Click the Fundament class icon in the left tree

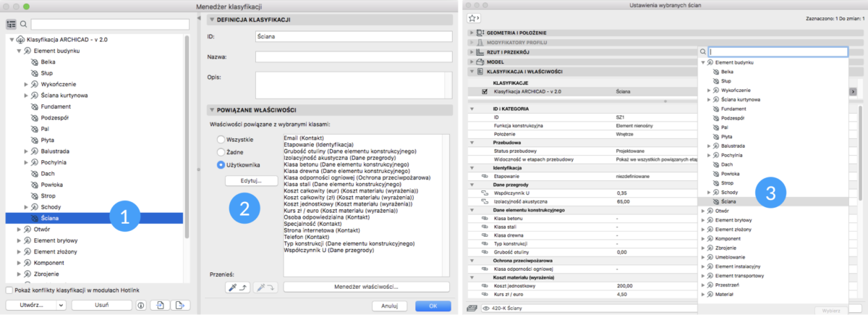35,106
